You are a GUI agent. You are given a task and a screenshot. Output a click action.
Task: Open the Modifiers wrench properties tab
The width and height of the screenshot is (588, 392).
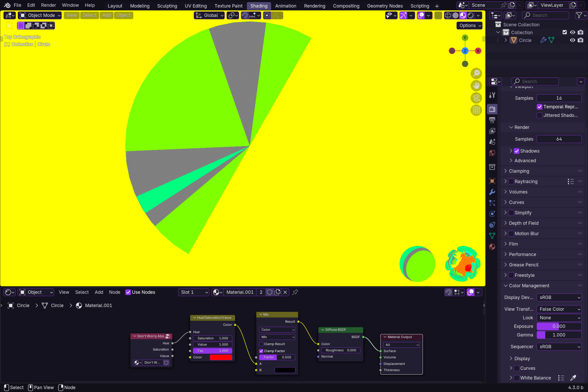click(492, 192)
